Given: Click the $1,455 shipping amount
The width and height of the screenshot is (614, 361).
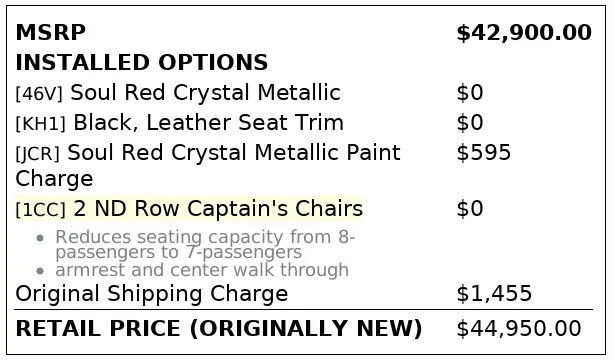Looking at the screenshot, I should pos(494,293).
